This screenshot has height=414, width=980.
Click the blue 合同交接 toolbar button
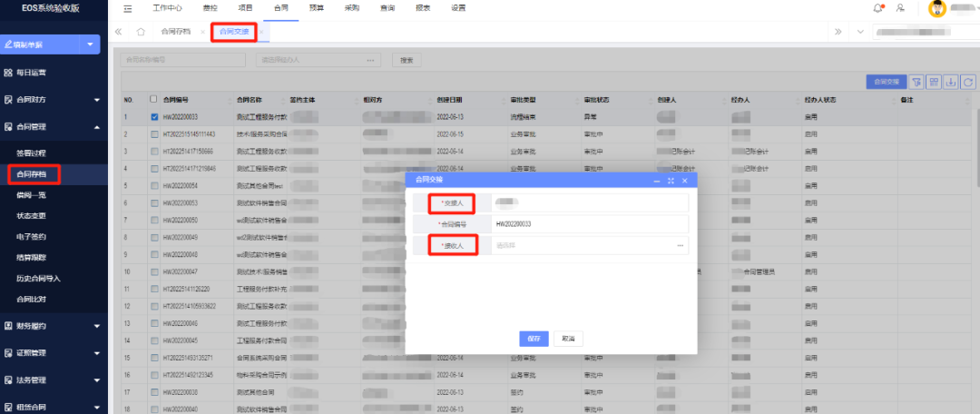coord(886,82)
